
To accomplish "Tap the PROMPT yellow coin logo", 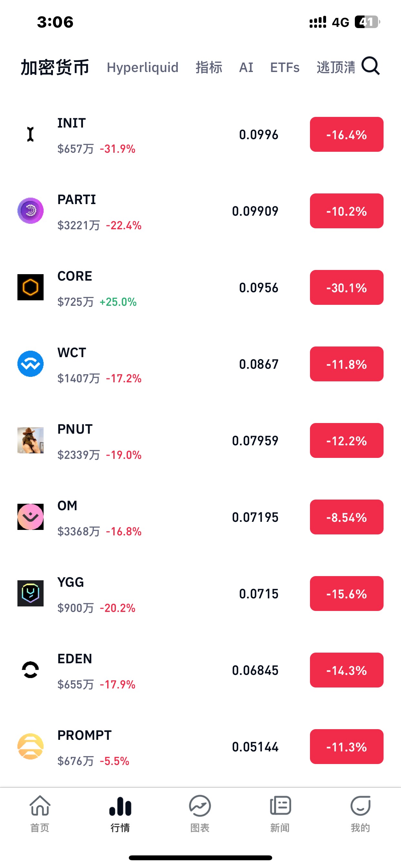I will pyautogui.click(x=30, y=746).
